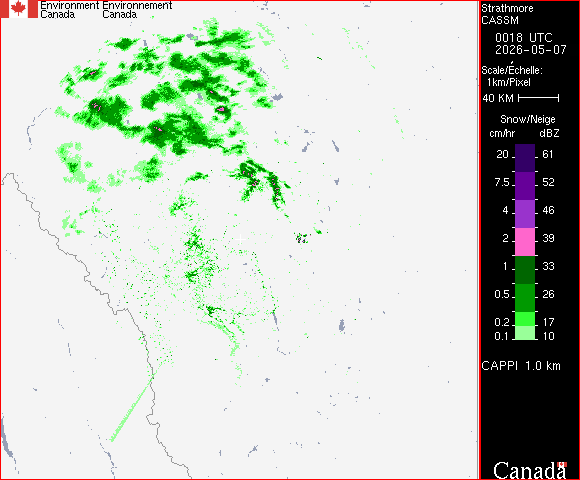Image resolution: width=580 pixels, height=480 pixels.
Task: Click the Canadian flag maple leaf icon
Action: click(18, 9)
